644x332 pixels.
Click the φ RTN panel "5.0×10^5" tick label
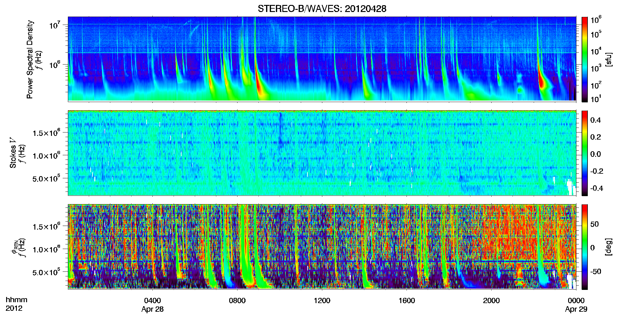point(46,272)
